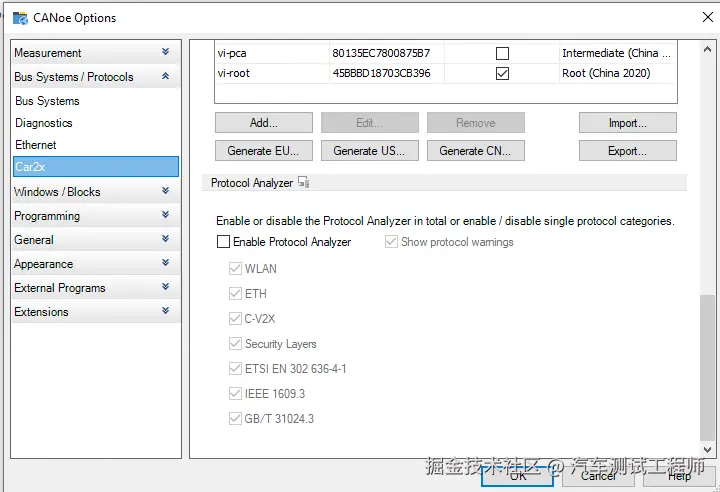This screenshot has width=720, height=492.
Task: Toggle the Security Layers checkbox
Action: (235, 344)
